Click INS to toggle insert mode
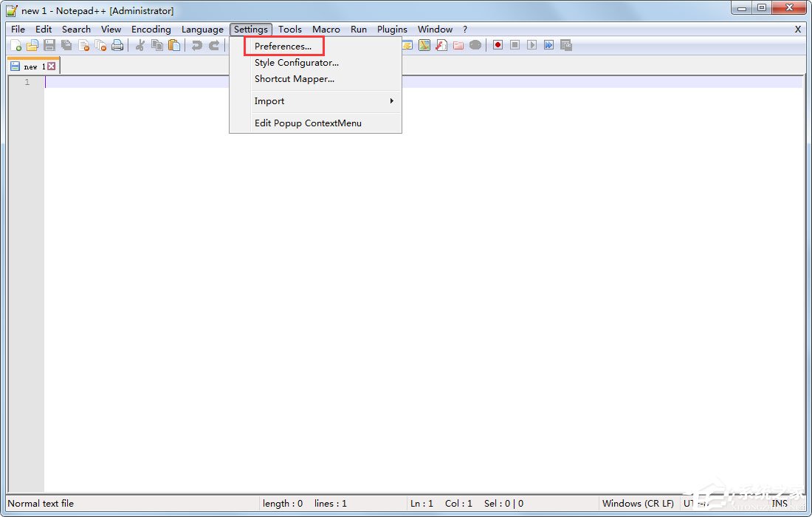The image size is (812, 517). 781,503
